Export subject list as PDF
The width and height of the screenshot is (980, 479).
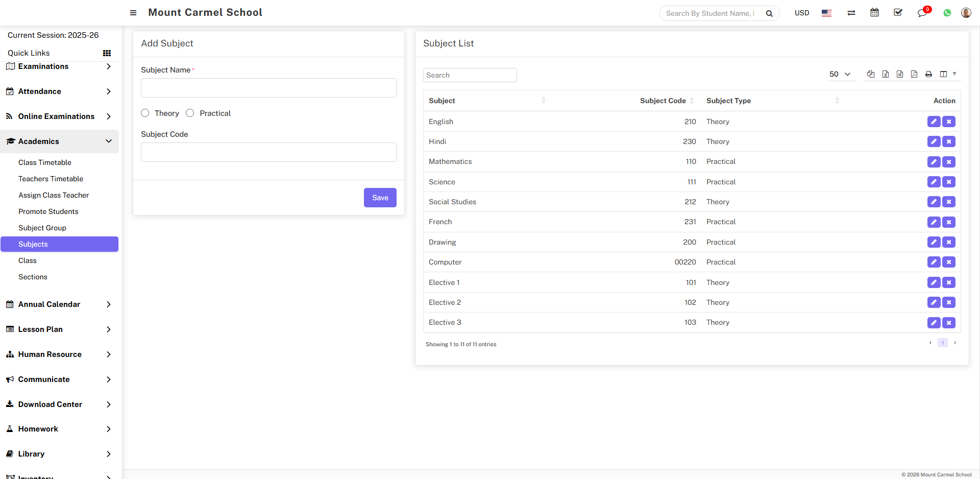914,75
